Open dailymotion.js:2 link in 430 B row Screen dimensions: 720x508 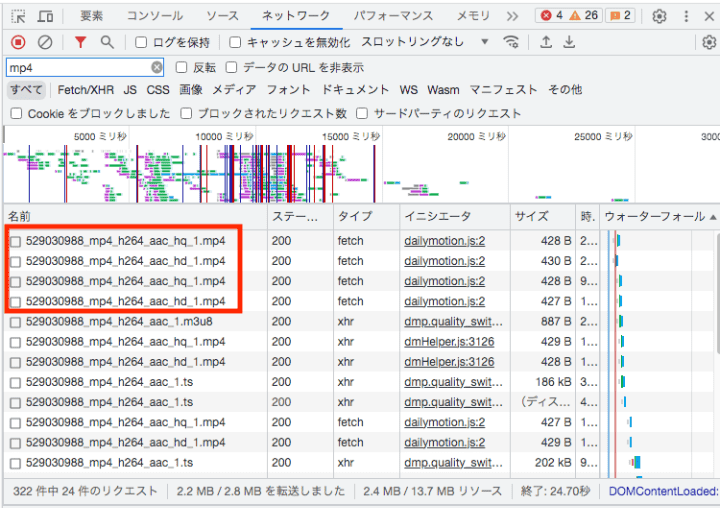pos(444,261)
